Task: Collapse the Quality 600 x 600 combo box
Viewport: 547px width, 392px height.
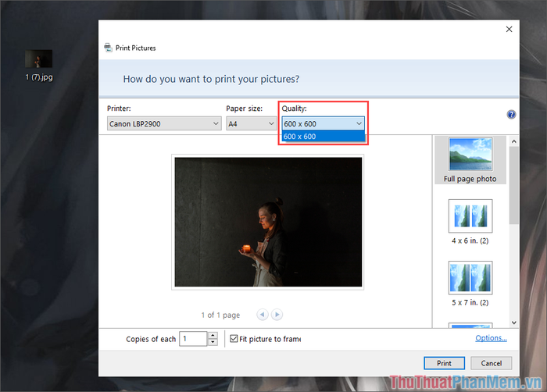Action: pos(323,123)
